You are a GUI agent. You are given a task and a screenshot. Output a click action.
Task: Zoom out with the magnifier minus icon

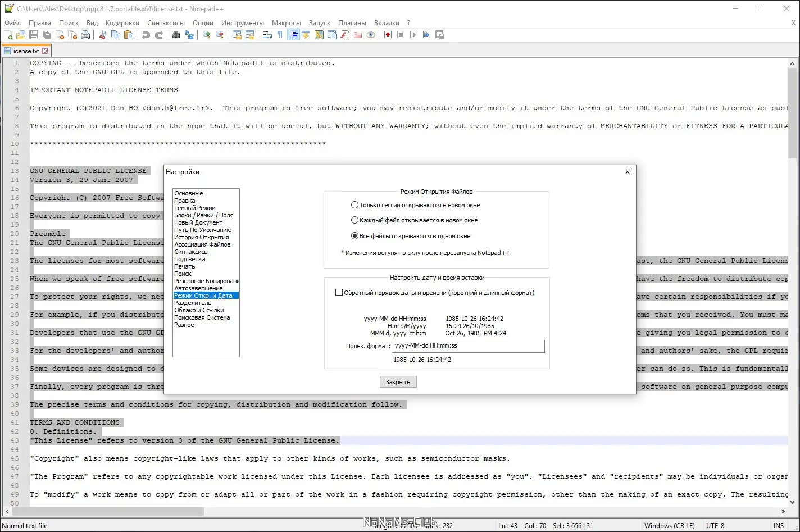point(220,35)
